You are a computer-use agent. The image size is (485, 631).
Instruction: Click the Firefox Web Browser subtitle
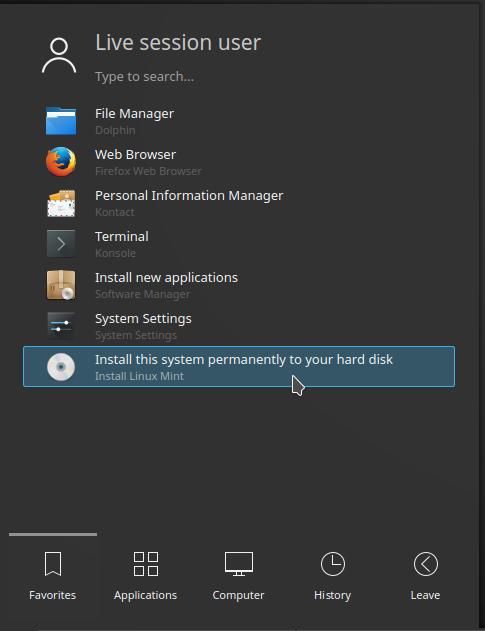coord(148,171)
